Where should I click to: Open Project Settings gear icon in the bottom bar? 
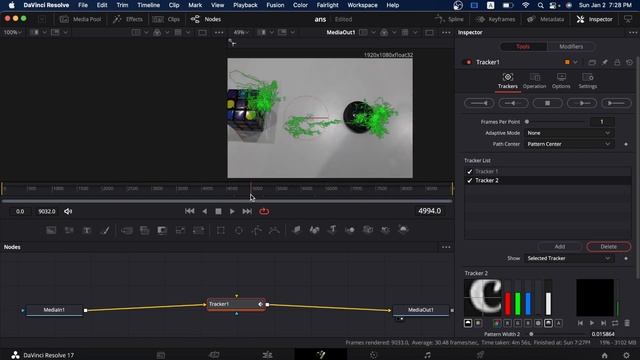(627, 355)
